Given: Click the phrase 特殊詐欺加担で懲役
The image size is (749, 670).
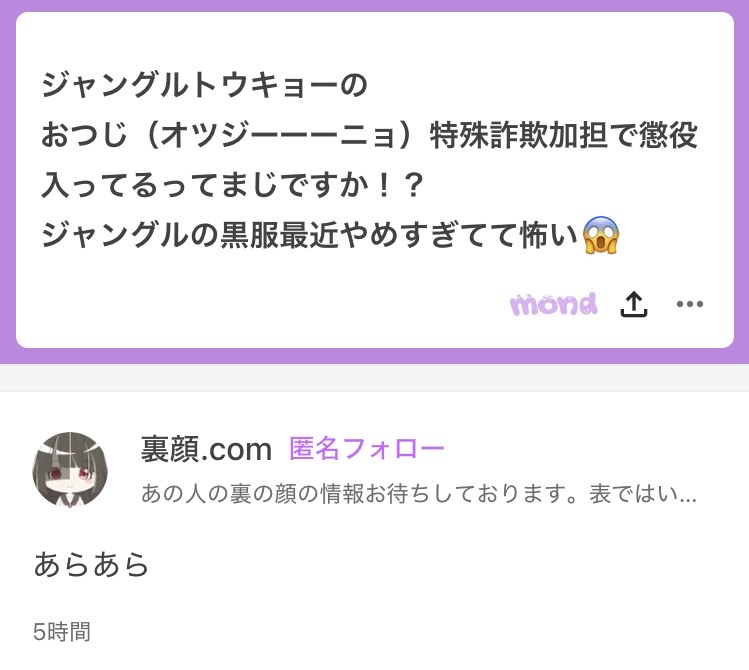Looking at the screenshot, I should pos(564,135).
